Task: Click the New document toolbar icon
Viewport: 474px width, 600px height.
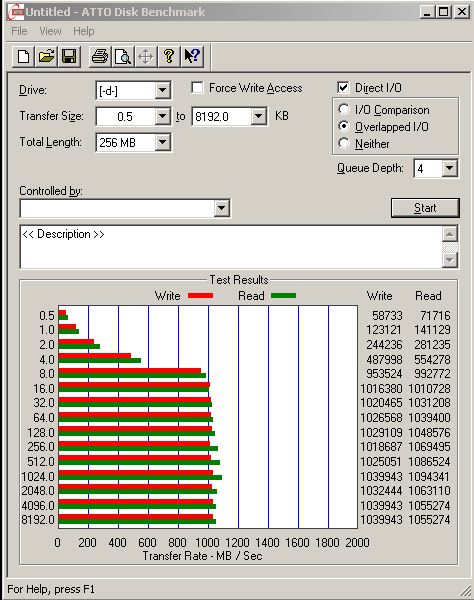Action: 23,57
